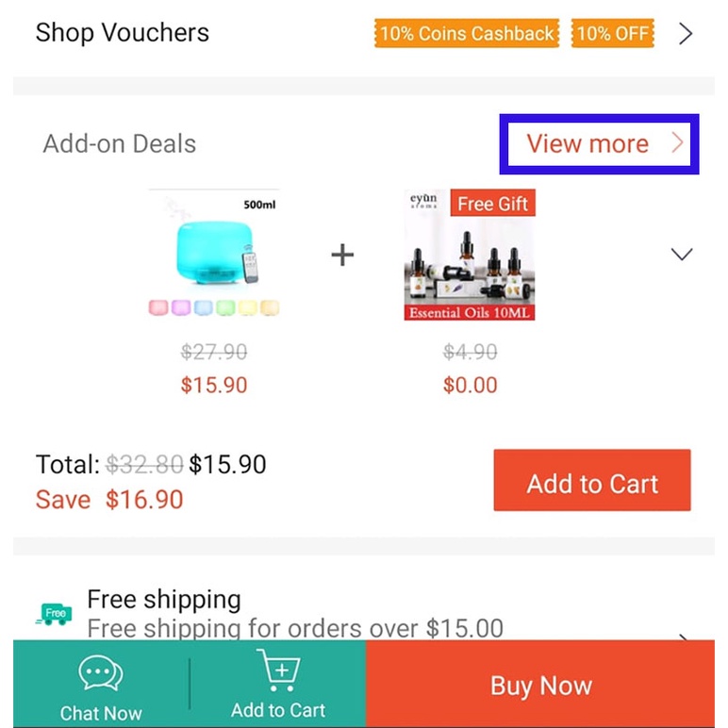The width and height of the screenshot is (728, 728).
Task: Pick the pink diffuser color swatch
Action: click(x=158, y=307)
